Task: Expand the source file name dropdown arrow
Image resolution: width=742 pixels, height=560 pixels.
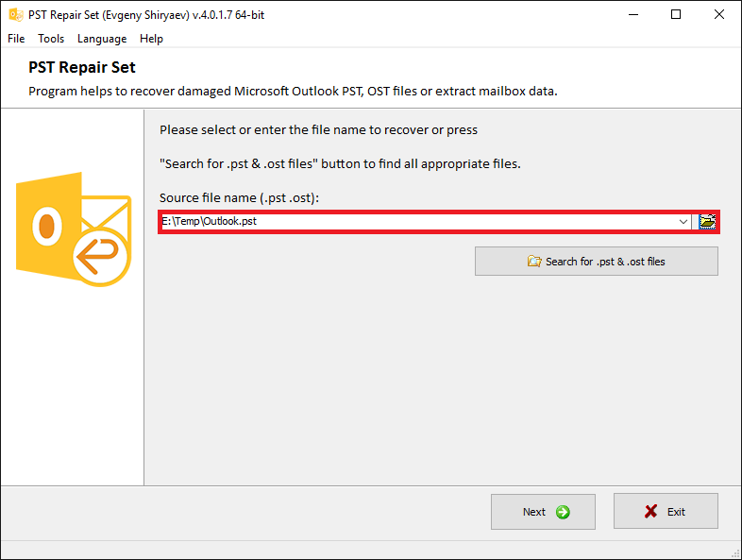Action: click(683, 222)
